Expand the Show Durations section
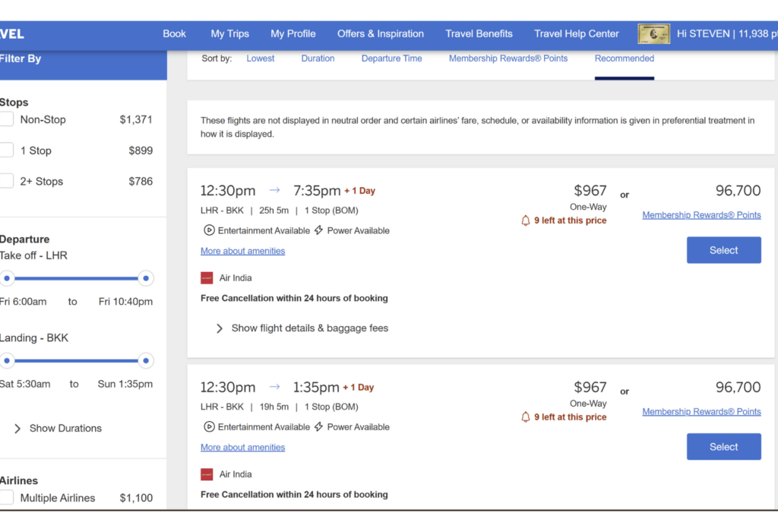The height and width of the screenshot is (532, 778). pyautogui.click(x=58, y=429)
